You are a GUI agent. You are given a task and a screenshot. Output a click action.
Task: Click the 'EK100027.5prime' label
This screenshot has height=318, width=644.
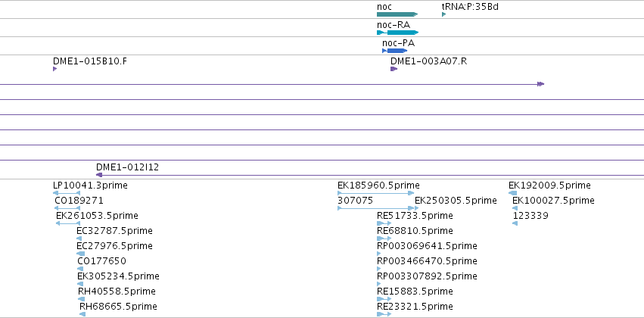[x=553, y=201]
